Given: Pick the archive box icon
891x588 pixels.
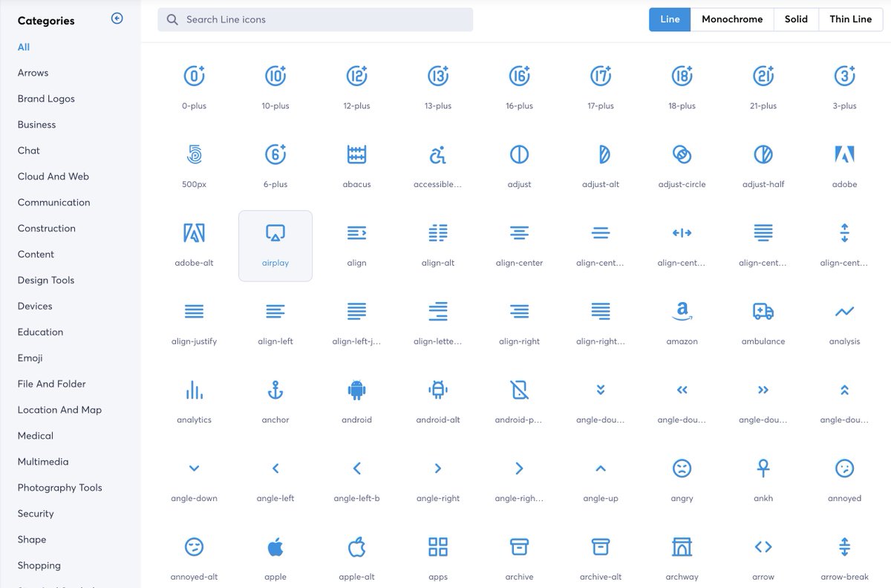Looking at the screenshot, I should pyautogui.click(x=519, y=547).
